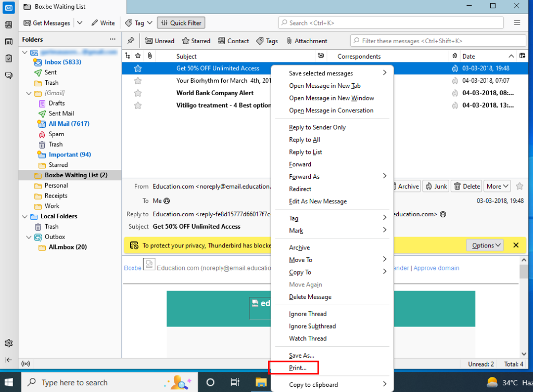Click the Delete button in header

pyautogui.click(x=467, y=186)
